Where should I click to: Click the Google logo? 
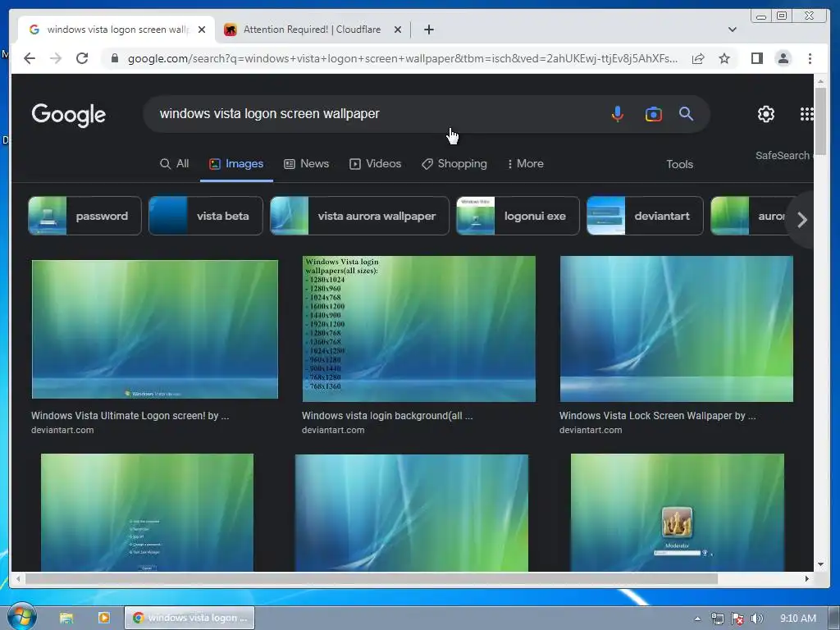[x=69, y=115]
